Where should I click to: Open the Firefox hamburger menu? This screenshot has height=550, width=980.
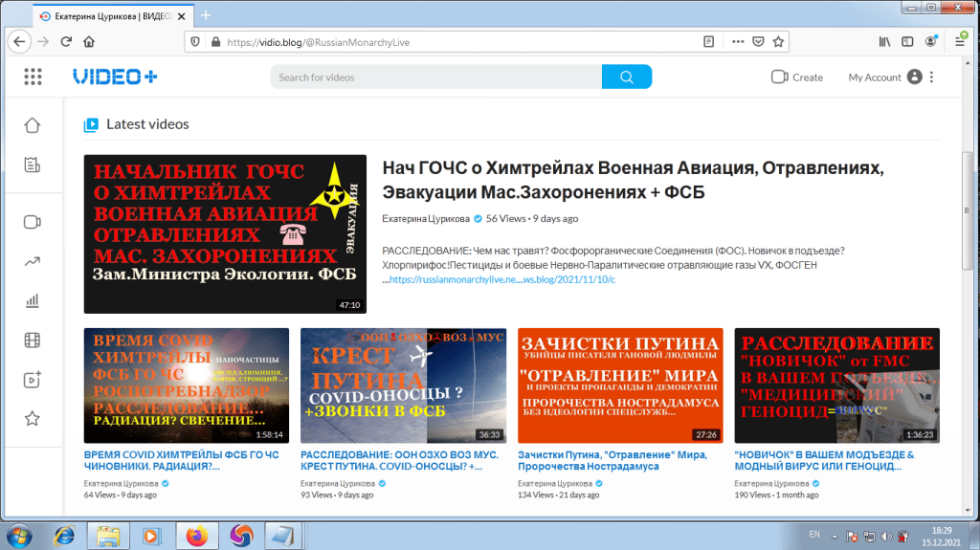pyautogui.click(x=960, y=42)
